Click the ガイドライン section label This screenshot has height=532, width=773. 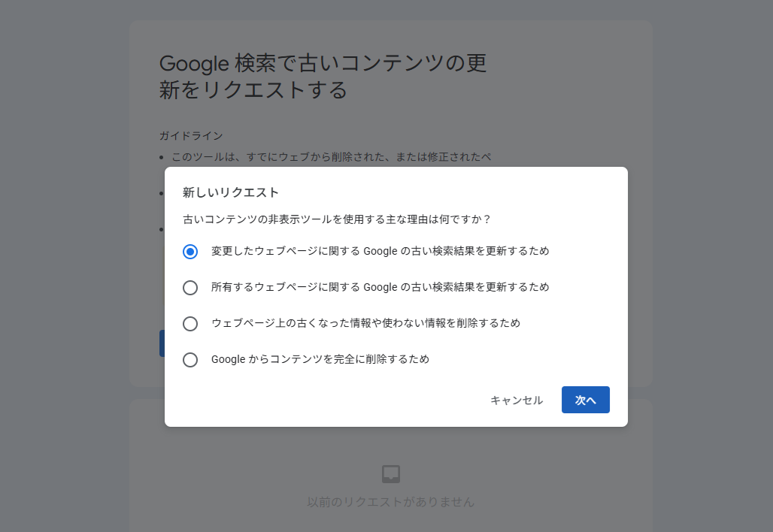coord(191,136)
